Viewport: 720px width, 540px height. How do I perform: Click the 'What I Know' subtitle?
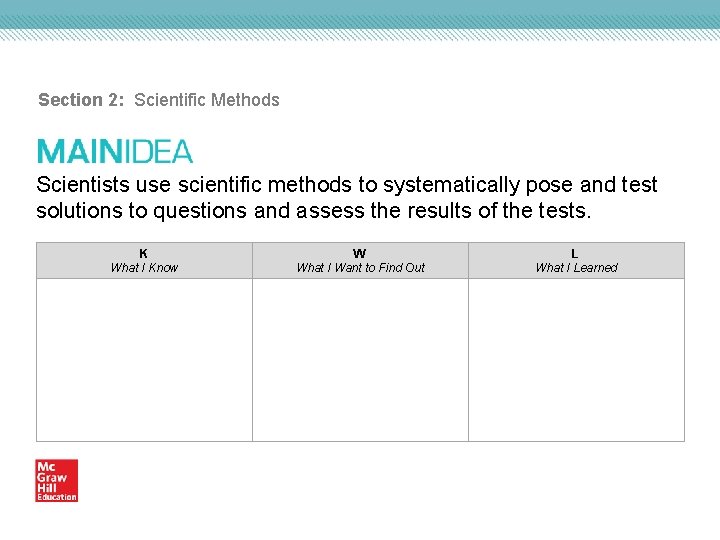tap(144, 268)
